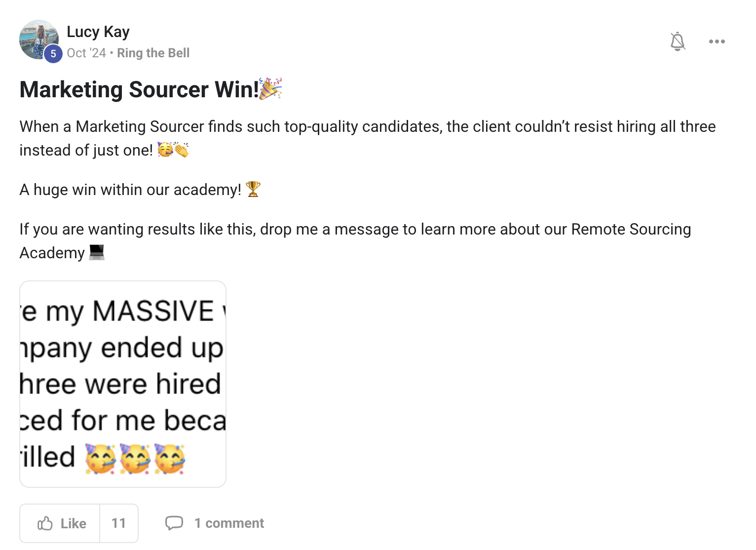Click the speech bubble comment icon

[174, 523]
